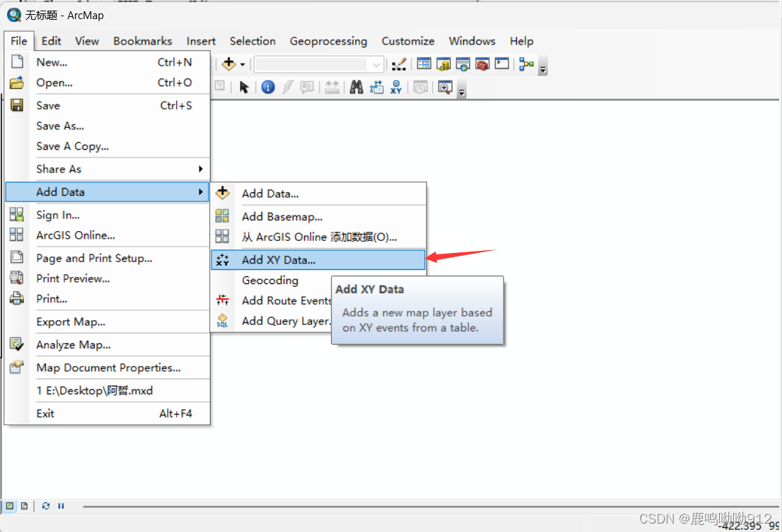Select Analyze Map... entry
The width and height of the screenshot is (782, 532).
click(107, 345)
